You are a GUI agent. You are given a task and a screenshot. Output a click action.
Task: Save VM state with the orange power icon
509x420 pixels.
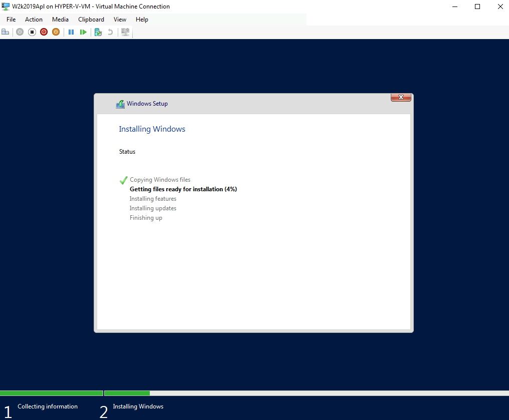pyautogui.click(x=56, y=32)
